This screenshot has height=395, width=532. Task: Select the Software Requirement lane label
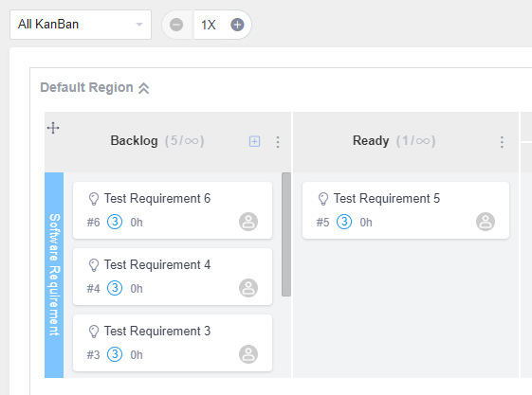pyautogui.click(x=54, y=275)
